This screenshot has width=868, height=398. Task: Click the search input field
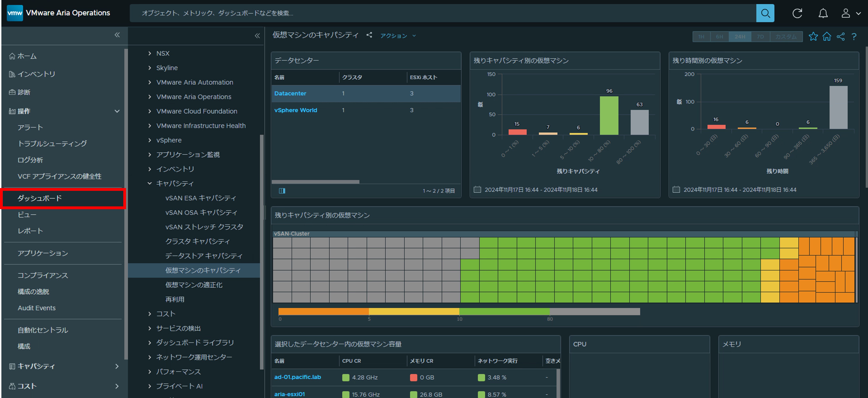pyautogui.click(x=443, y=13)
